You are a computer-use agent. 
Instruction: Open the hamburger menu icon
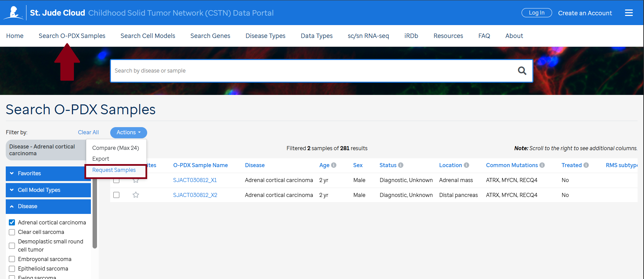(x=629, y=13)
